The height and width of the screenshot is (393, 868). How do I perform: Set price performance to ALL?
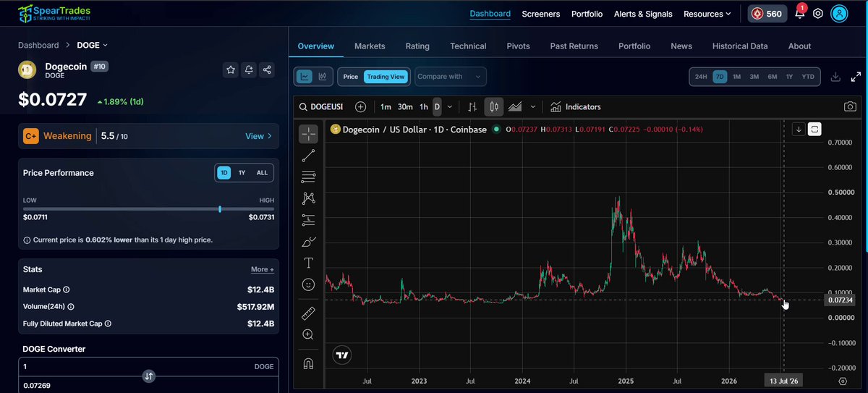pyautogui.click(x=262, y=173)
